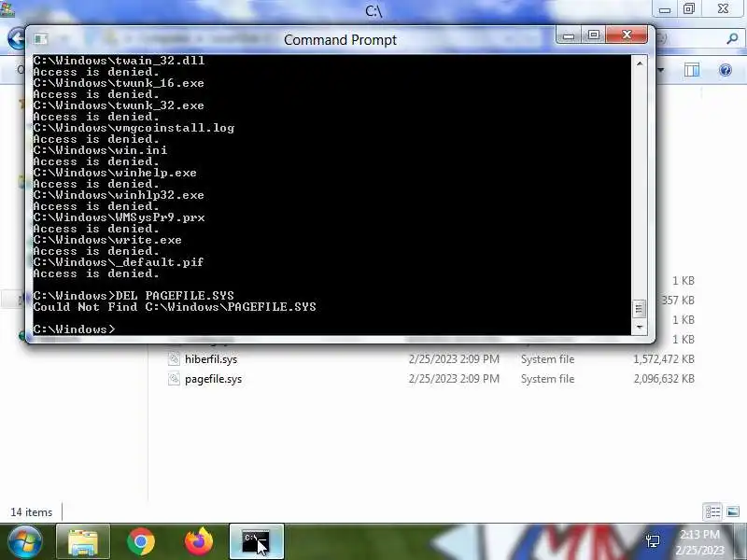Select the hiberfil.sys file name
The height and width of the screenshot is (560, 747).
point(211,359)
